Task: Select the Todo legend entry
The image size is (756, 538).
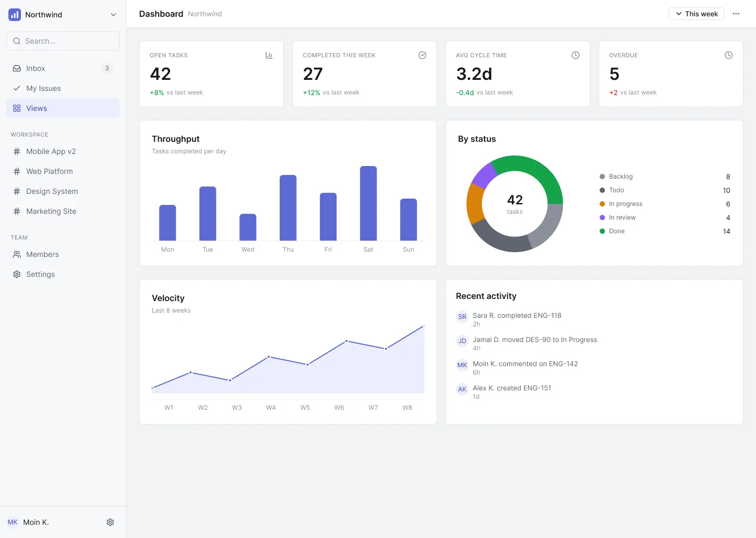Action: click(x=665, y=190)
